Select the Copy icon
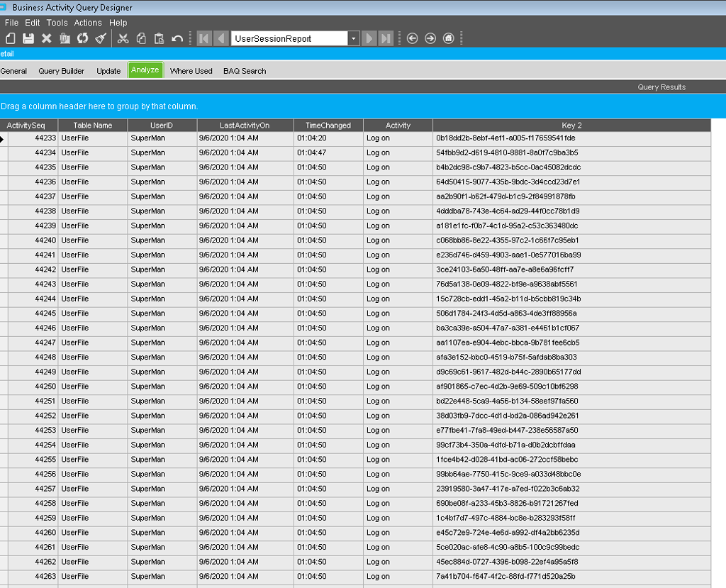The height and width of the screenshot is (588, 726). [141, 38]
